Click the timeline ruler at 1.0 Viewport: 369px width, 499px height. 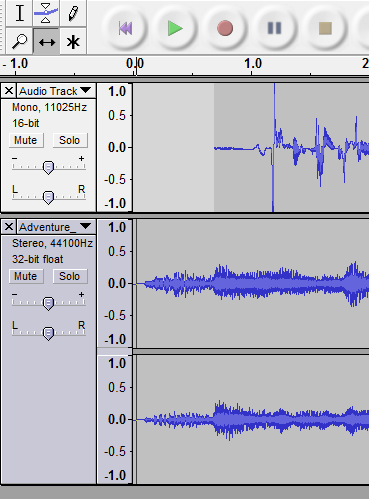[253, 64]
